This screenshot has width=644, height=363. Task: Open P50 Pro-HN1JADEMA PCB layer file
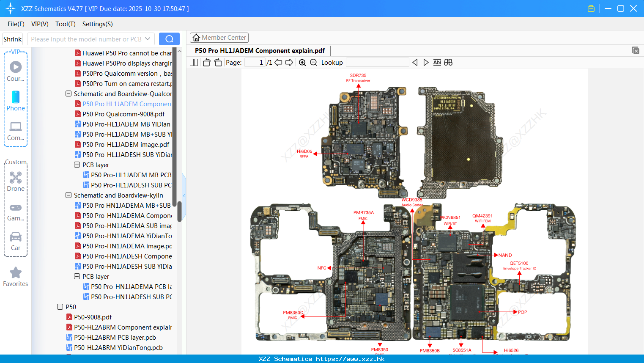tap(127, 286)
